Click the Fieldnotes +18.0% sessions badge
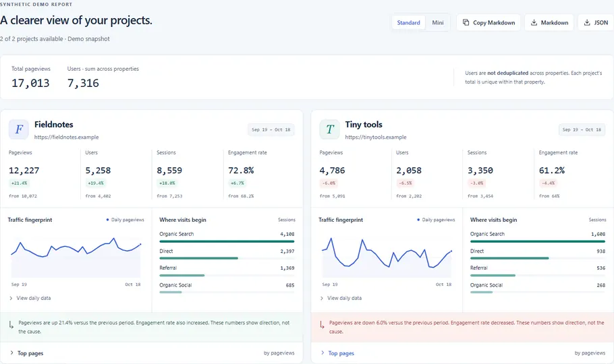This screenshot has height=364, width=614. (x=167, y=183)
